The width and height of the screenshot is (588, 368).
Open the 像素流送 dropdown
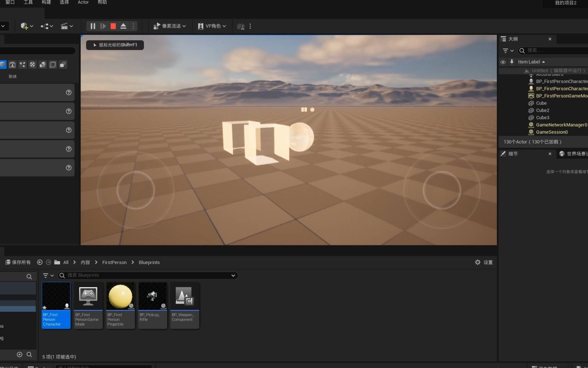(169, 26)
